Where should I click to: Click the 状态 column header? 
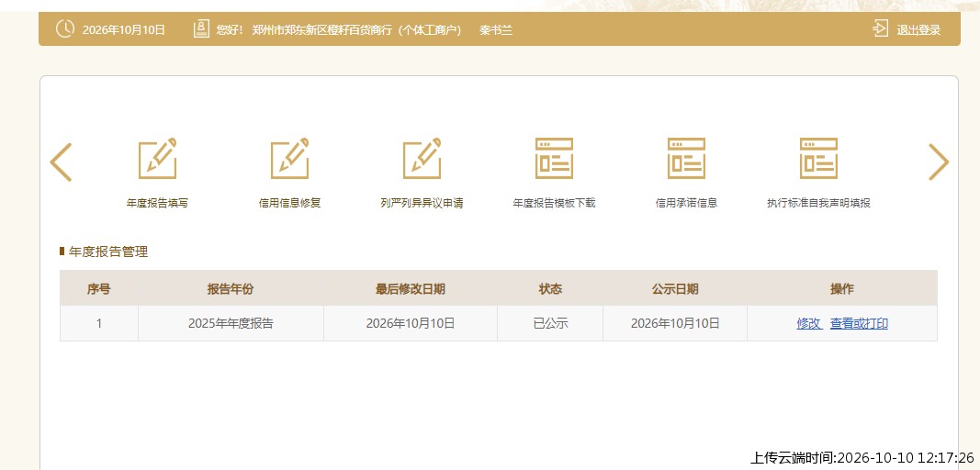tap(550, 289)
